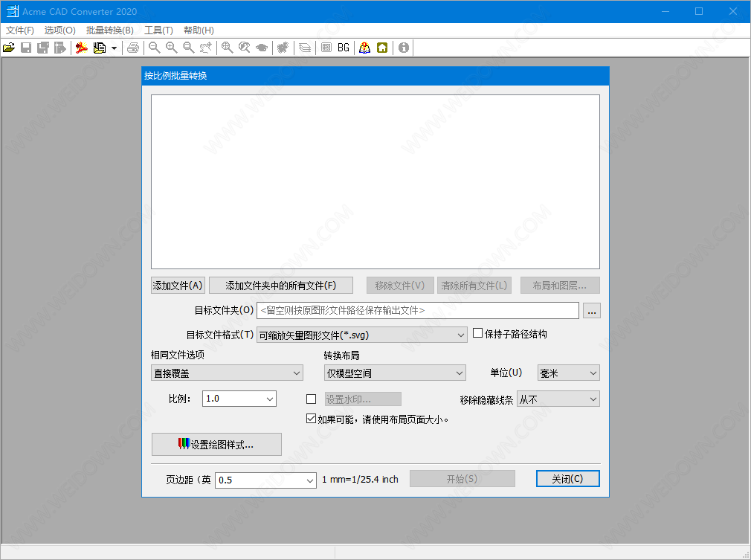The width and height of the screenshot is (751, 560).
Task: Click the grid display icon in toolbar
Action: pyautogui.click(x=326, y=48)
